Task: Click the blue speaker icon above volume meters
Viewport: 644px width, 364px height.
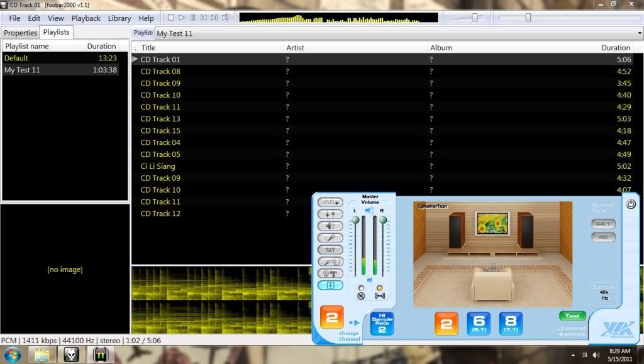Action: 369,210
